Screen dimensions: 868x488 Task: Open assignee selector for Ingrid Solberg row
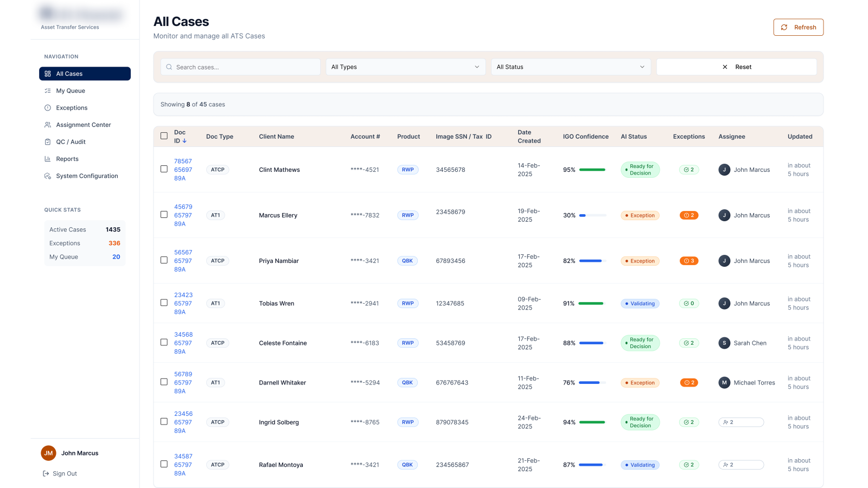(x=741, y=422)
